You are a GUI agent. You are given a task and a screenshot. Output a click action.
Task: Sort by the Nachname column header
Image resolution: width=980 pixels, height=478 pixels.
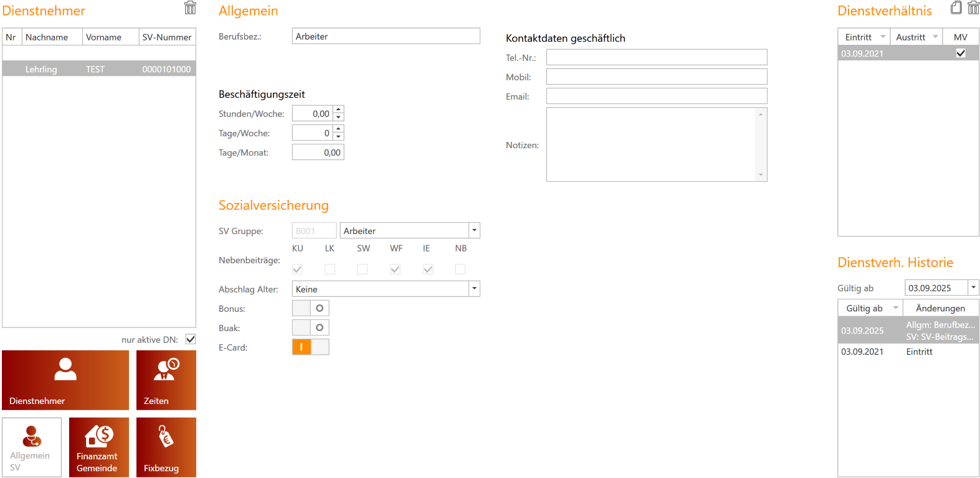click(x=52, y=37)
